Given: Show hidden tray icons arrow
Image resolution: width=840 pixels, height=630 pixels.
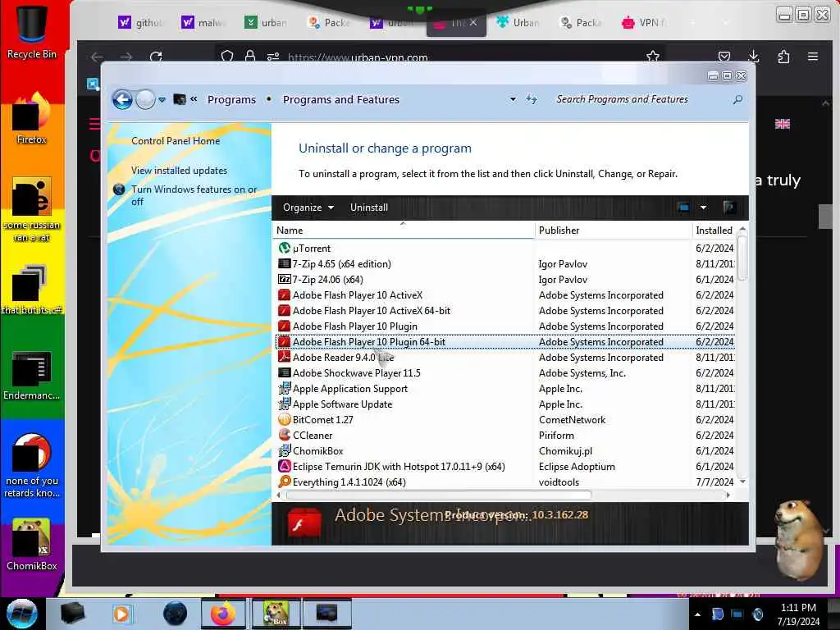Looking at the screenshot, I should click(697, 614).
